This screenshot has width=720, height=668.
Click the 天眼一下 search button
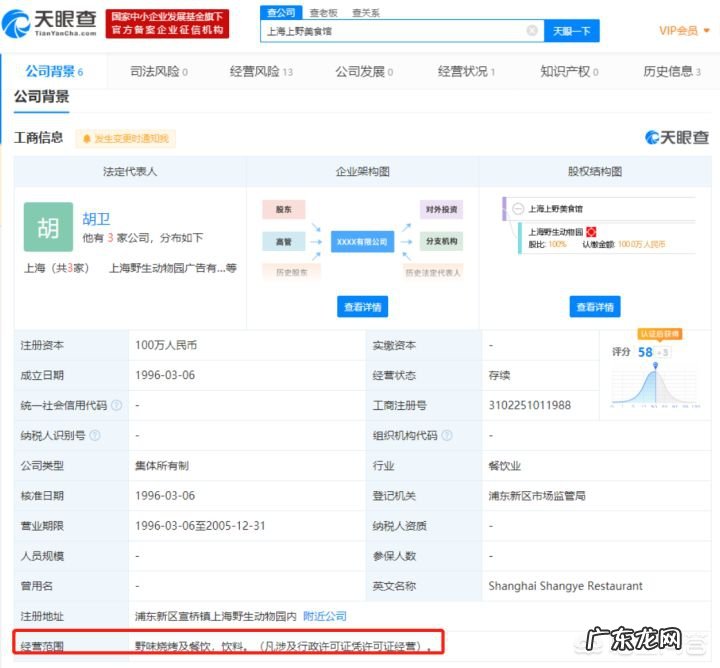click(x=571, y=31)
